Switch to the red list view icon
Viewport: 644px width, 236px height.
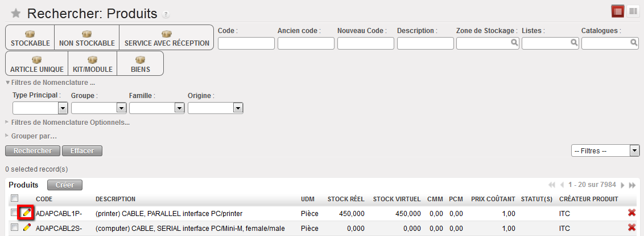[x=617, y=11]
